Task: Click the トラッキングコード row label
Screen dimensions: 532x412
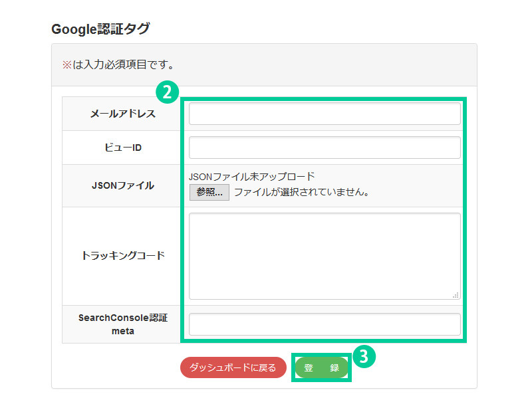Action: (122, 256)
